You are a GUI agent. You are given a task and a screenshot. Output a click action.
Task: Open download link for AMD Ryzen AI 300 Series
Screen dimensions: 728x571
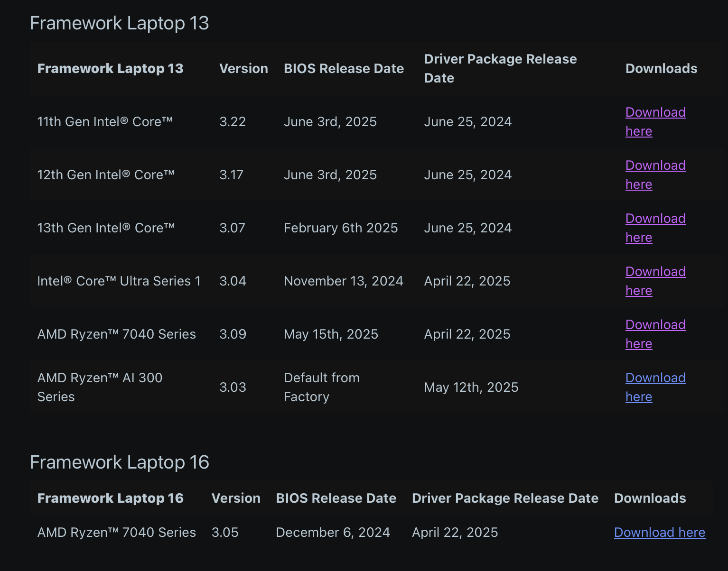[655, 378]
